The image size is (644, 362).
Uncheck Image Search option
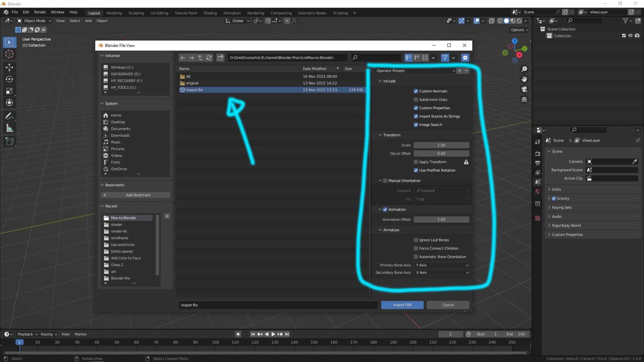click(x=416, y=124)
